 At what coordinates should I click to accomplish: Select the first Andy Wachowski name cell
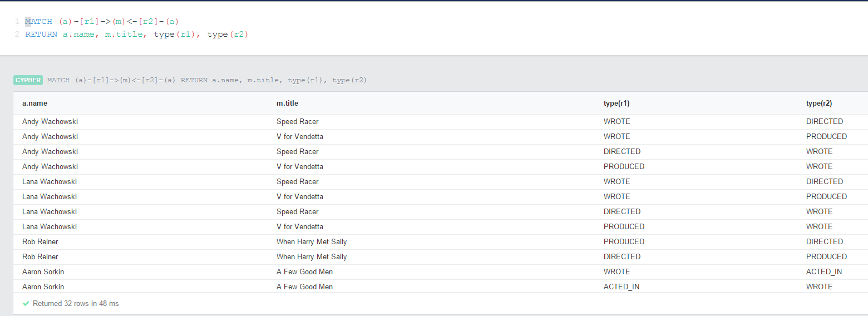(x=50, y=121)
